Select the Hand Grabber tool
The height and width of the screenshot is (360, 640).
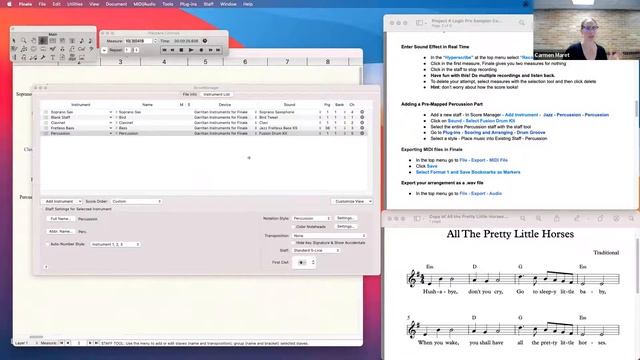33,41
